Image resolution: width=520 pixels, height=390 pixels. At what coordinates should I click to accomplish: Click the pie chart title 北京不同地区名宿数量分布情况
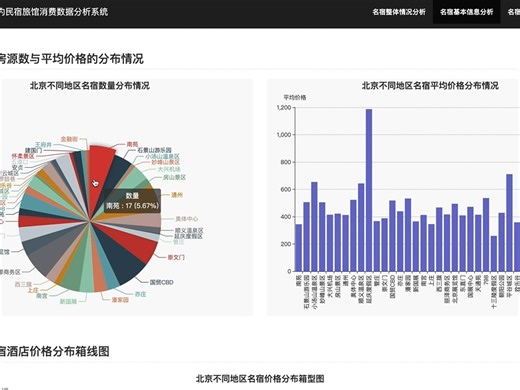pos(90,86)
